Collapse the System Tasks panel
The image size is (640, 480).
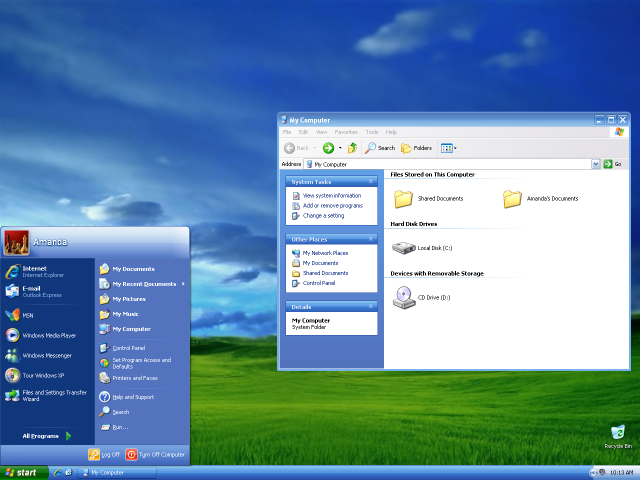tap(371, 181)
